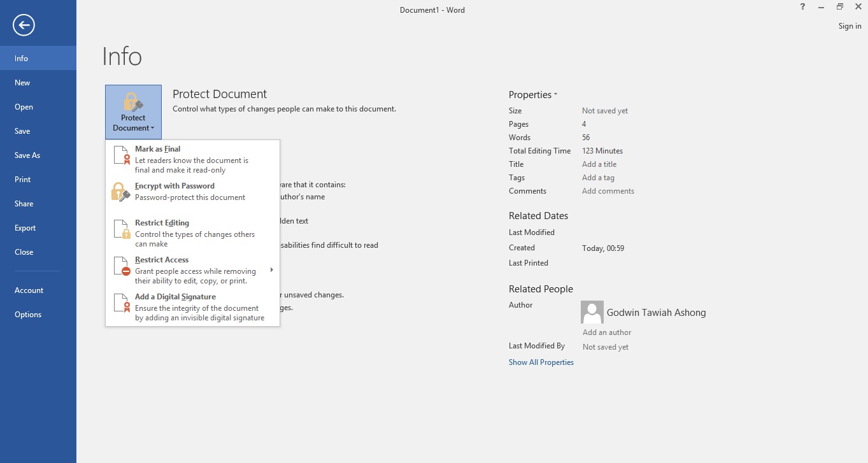Click the author avatar picture
This screenshot has height=463, width=868.
pos(592,312)
